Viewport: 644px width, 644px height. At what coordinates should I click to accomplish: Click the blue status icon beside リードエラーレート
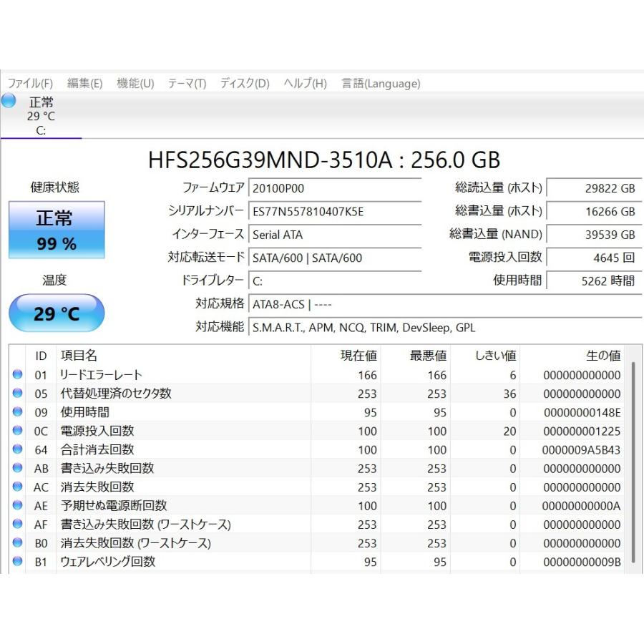pyautogui.click(x=16, y=375)
